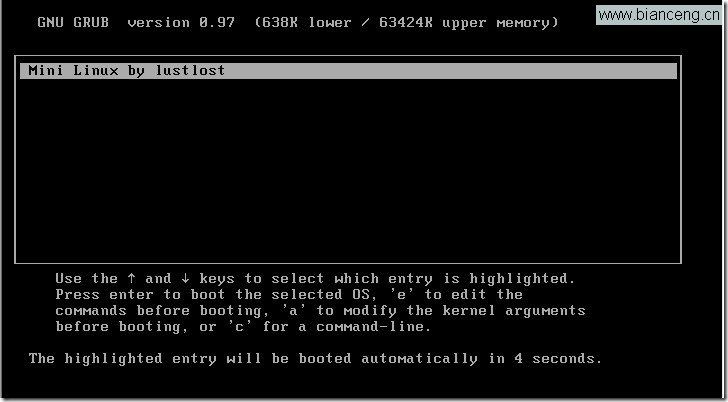Click the auto-boot countdown seconds message
Screen dimensions: 728x402
(315, 359)
